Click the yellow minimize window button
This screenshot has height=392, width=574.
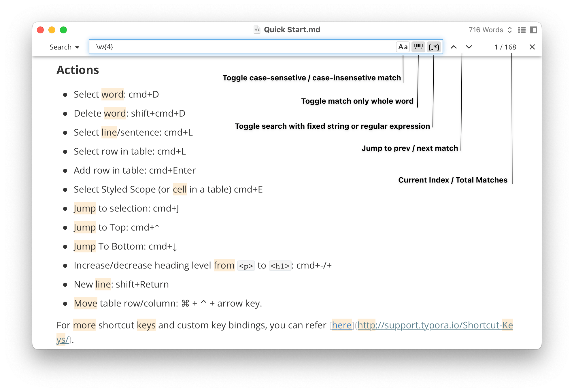point(52,30)
